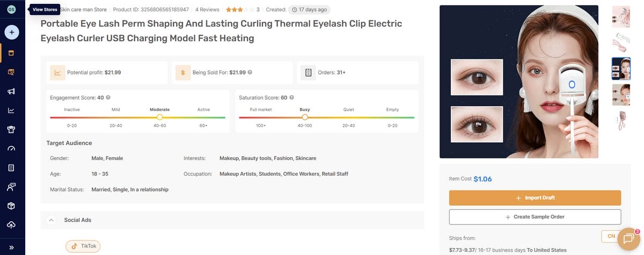This screenshot has height=255, width=644.
Task: Expand the sidebar with double chevron
Action: 11,247
